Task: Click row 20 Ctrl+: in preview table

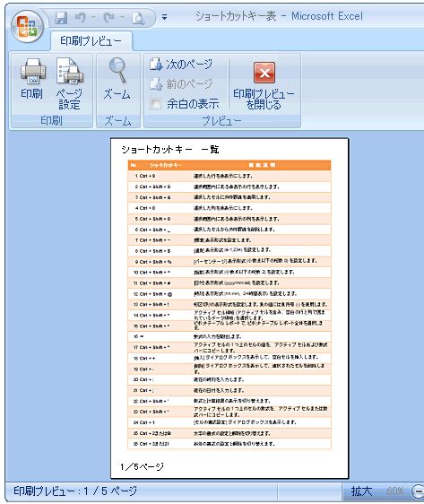Action: (229, 379)
